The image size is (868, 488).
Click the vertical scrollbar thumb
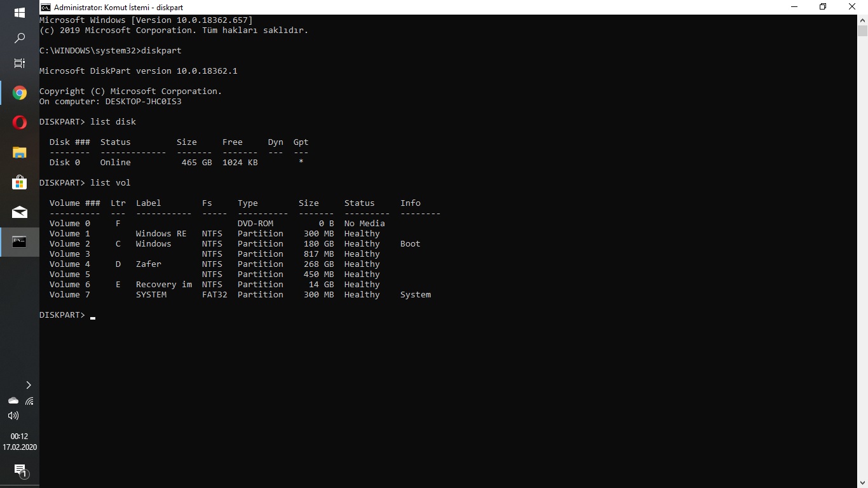(x=862, y=30)
